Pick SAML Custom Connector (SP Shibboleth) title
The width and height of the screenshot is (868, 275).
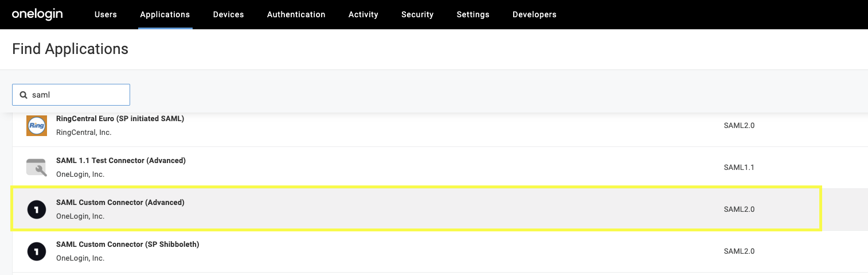pos(127,245)
